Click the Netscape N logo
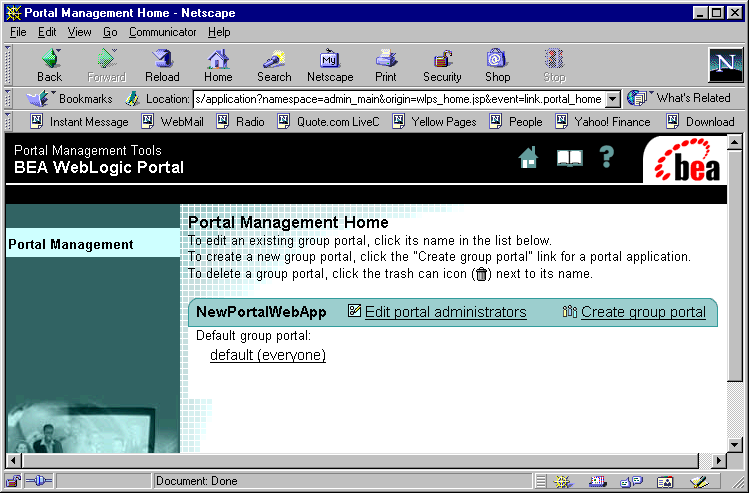The height and width of the screenshot is (493, 749). 726,65
